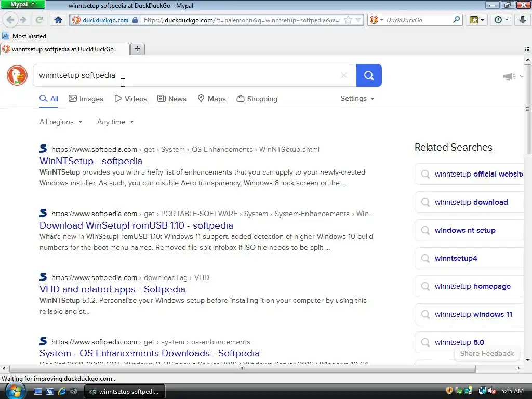The width and height of the screenshot is (532, 399).
Task: Submit search with blue magnifier button
Action: [x=369, y=75]
